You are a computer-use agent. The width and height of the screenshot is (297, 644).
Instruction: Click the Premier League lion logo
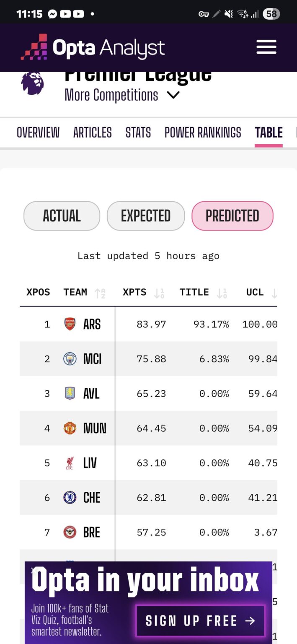pyautogui.click(x=33, y=83)
